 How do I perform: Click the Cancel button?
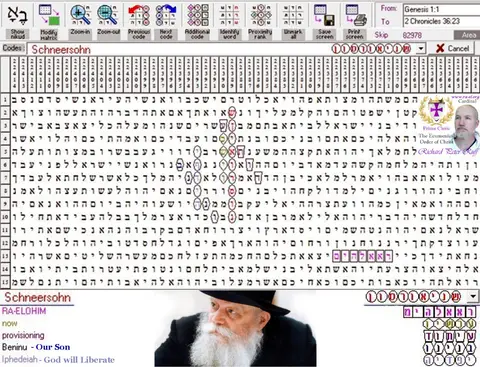pos(453,49)
